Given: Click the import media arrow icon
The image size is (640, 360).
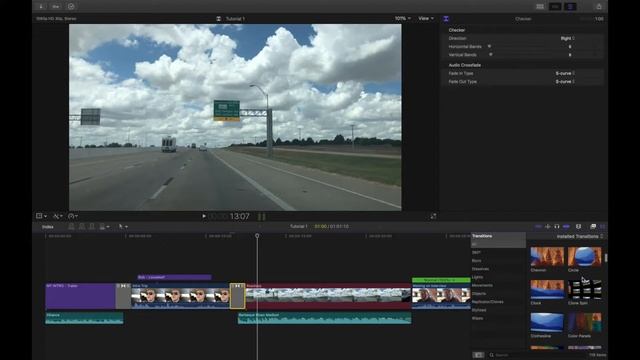Looking at the screenshot, I should 41,6.
